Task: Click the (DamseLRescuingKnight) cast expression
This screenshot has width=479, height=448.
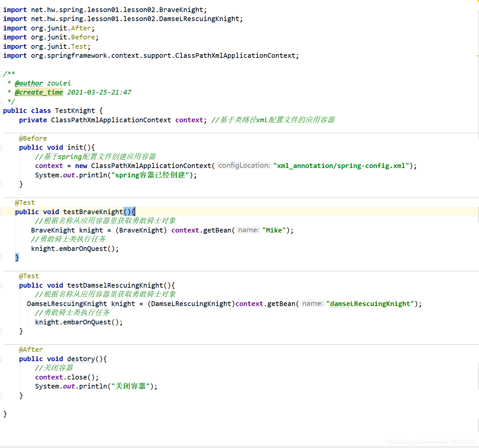Action: pos(191,304)
